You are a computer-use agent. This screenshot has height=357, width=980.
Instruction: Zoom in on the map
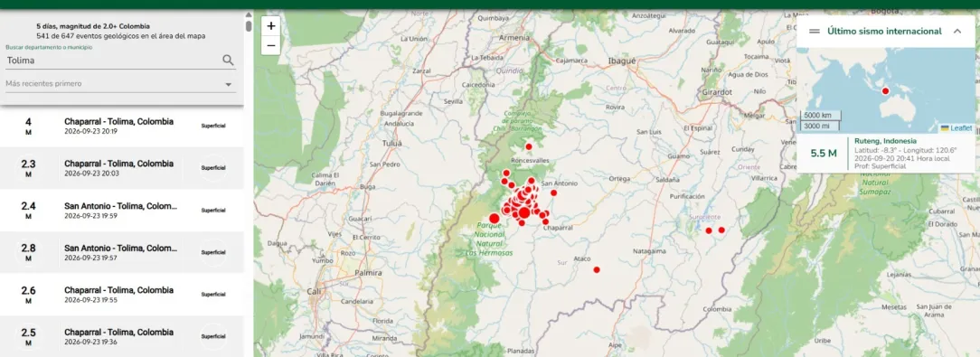tap(270, 26)
